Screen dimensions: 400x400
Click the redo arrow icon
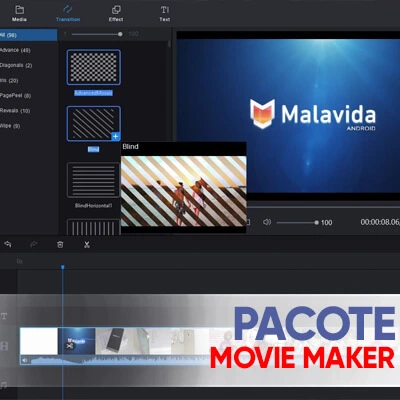[x=33, y=244]
